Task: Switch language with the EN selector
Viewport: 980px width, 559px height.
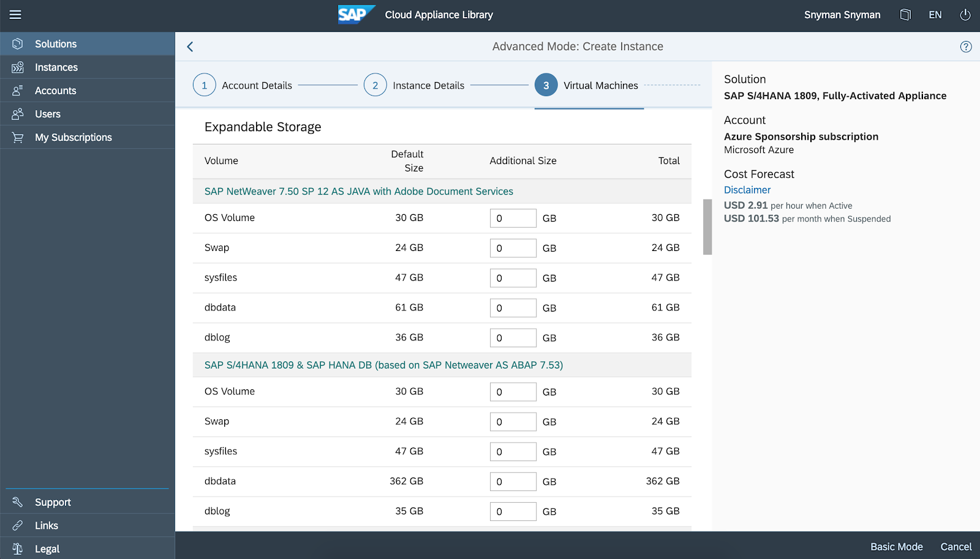Action: (935, 15)
